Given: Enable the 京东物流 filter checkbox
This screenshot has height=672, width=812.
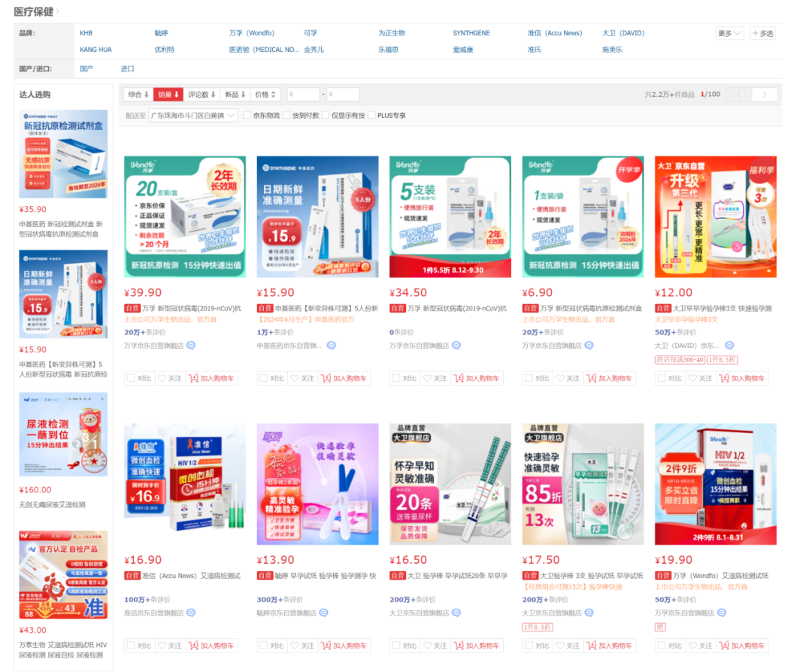Looking at the screenshot, I should (x=247, y=115).
